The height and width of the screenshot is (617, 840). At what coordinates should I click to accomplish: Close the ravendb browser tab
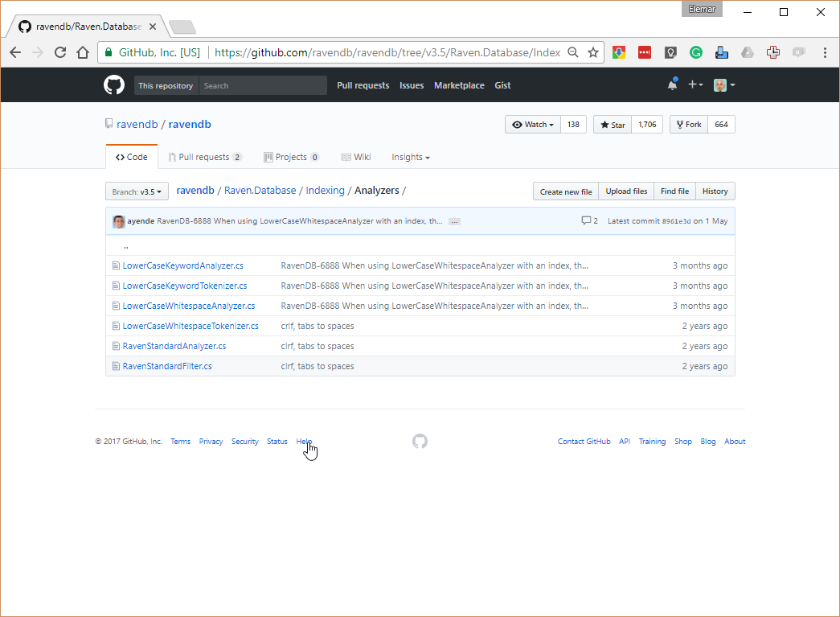coord(153,27)
